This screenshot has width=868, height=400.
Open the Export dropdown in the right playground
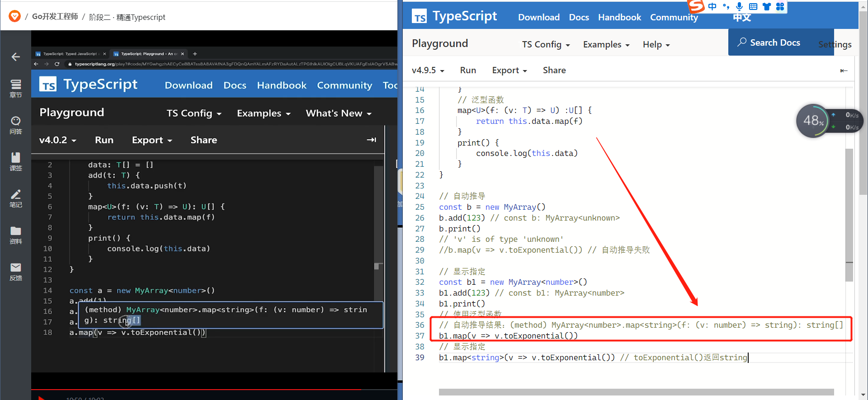click(x=509, y=71)
